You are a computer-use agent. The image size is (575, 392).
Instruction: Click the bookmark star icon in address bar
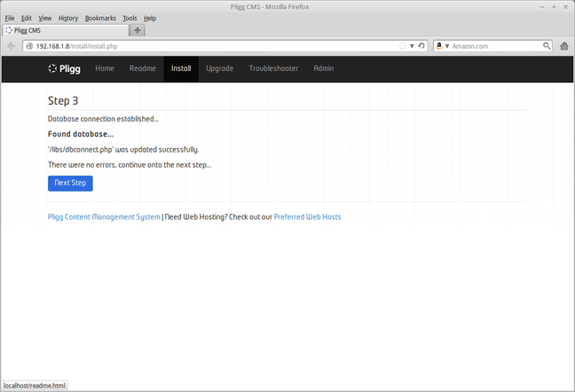point(402,46)
